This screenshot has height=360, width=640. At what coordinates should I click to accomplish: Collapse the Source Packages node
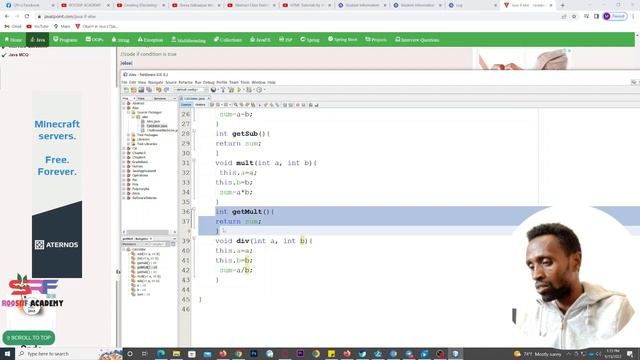[x=129, y=112]
